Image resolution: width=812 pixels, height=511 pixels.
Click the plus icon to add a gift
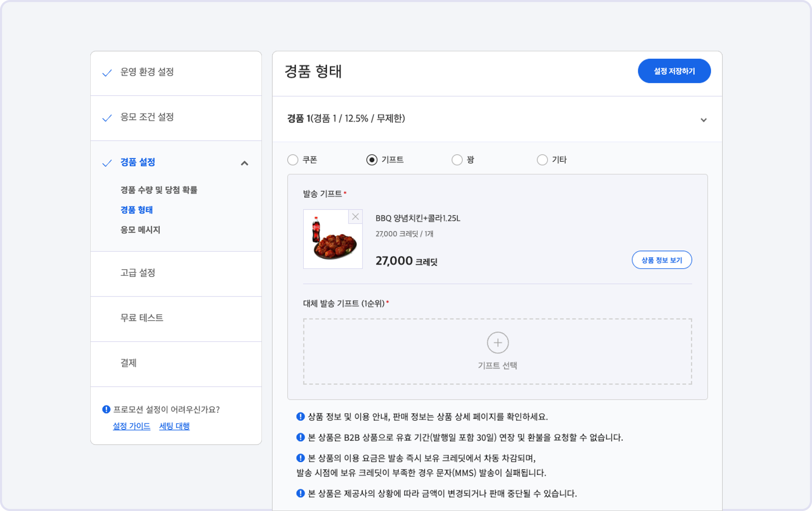[x=497, y=342]
